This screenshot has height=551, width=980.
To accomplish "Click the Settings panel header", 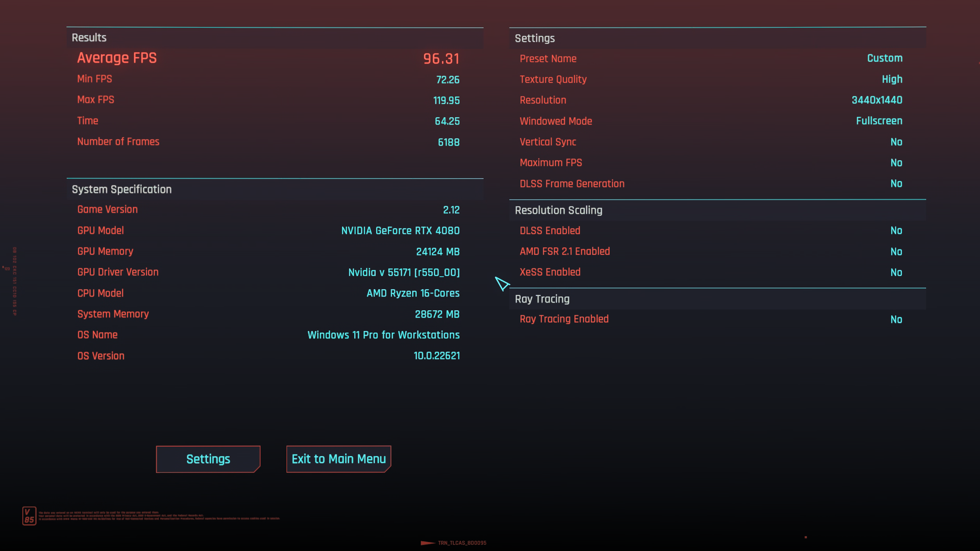I will (x=535, y=38).
